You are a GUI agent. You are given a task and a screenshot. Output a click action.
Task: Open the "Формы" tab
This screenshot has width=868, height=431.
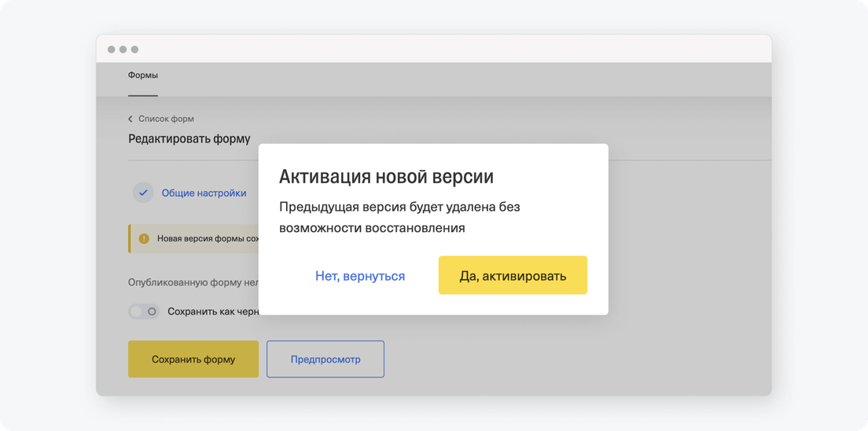click(x=143, y=76)
